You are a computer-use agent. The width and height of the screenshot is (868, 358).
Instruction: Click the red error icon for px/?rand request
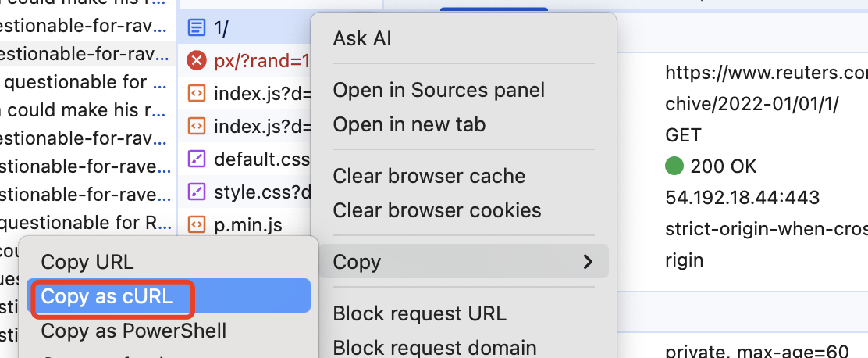197,60
